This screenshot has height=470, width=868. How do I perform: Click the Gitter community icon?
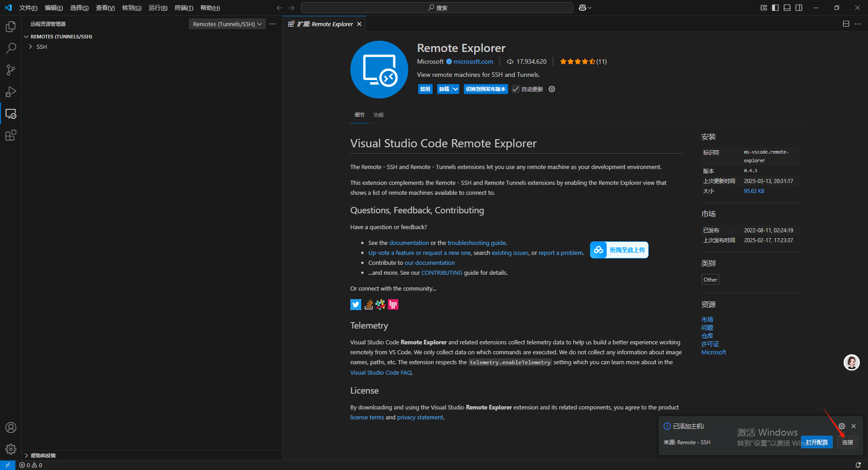pos(393,305)
